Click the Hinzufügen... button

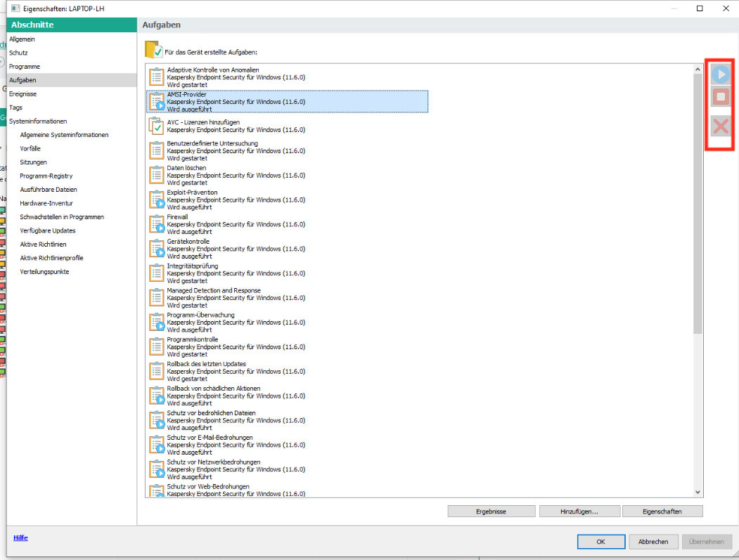coord(579,511)
